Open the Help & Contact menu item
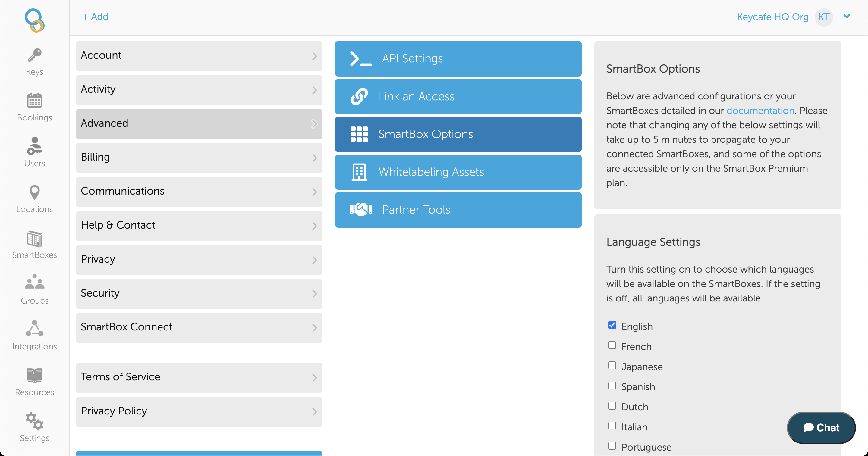 [x=199, y=226]
